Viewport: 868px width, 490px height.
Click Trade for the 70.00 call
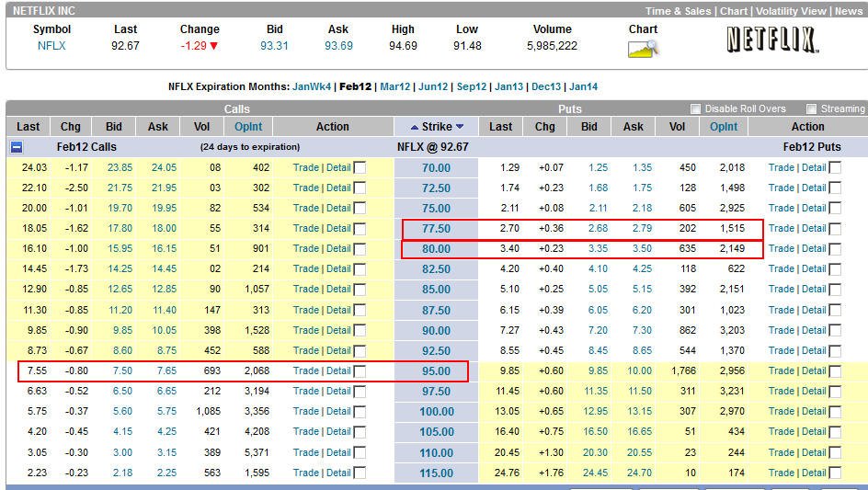tap(306, 167)
